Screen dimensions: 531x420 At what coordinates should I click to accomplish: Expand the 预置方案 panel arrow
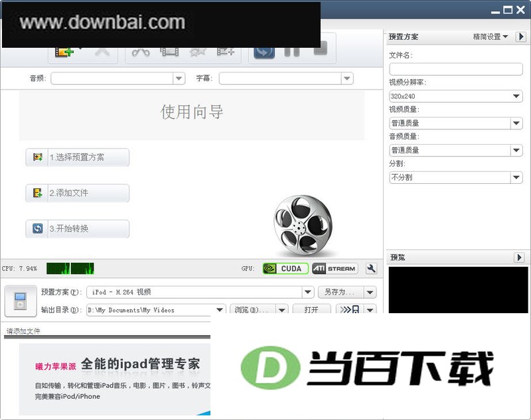point(520,36)
